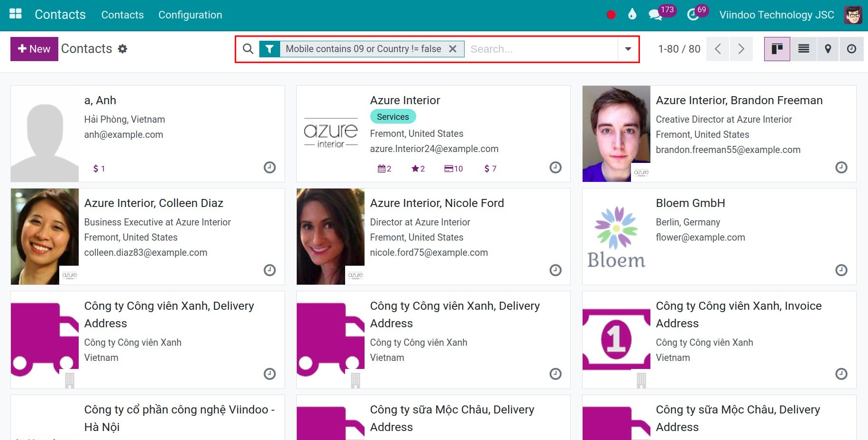Image resolution: width=868 pixels, height=440 pixels.
Task: Open the Contacts menu item
Action: [x=122, y=15]
